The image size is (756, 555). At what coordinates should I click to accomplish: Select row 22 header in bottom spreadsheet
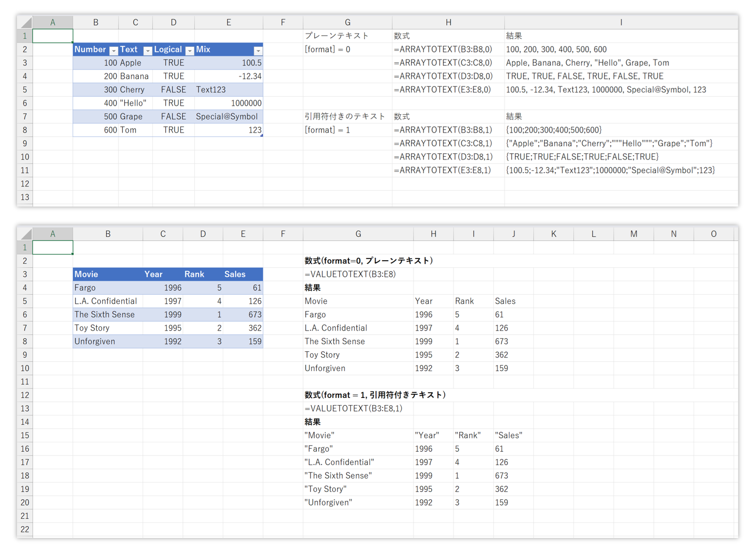[25, 530]
